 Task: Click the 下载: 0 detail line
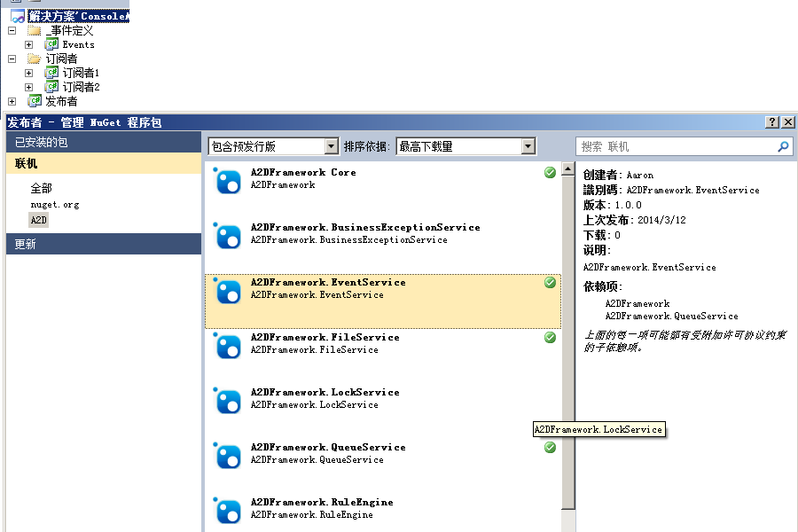pyautogui.click(x=601, y=235)
